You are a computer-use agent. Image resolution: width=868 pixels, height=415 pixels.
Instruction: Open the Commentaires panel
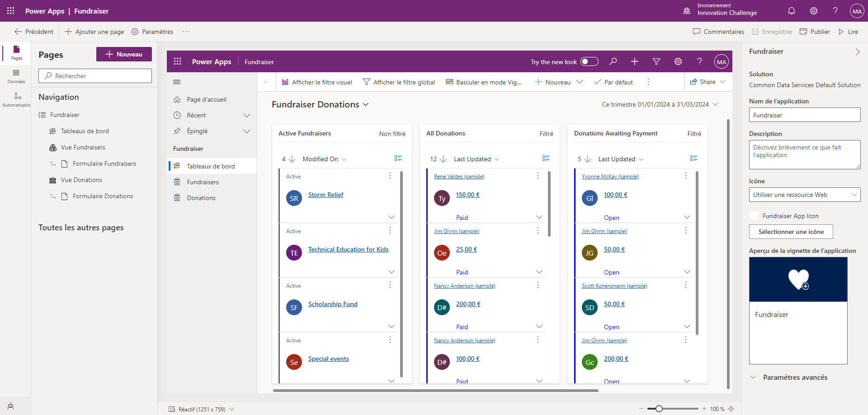(x=718, y=32)
